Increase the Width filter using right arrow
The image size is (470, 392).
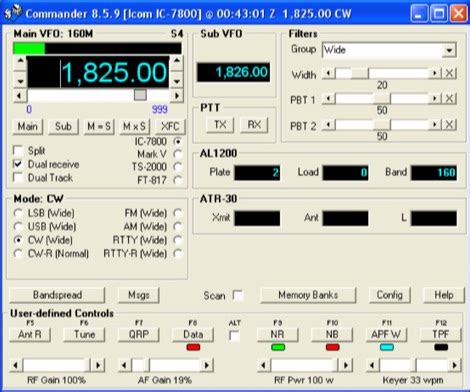[x=435, y=73]
